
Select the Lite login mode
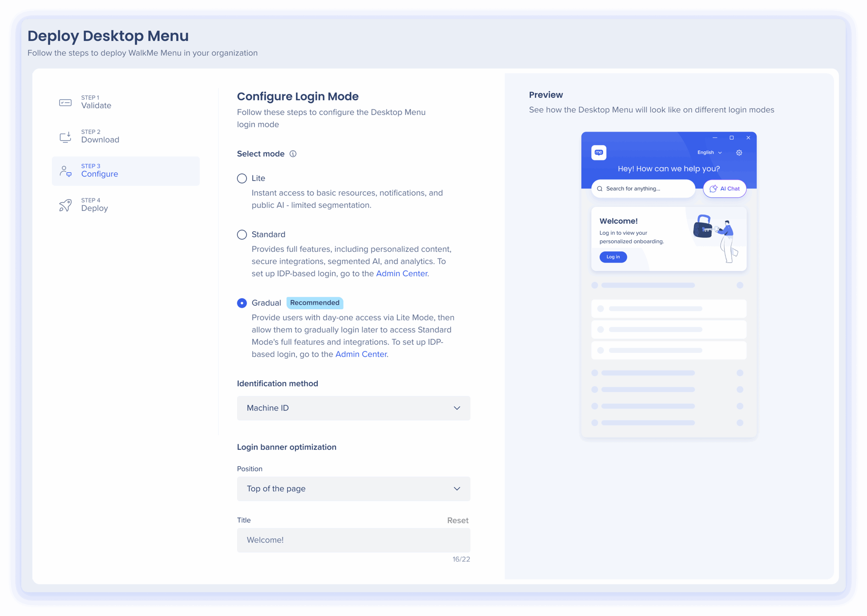pyautogui.click(x=241, y=178)
